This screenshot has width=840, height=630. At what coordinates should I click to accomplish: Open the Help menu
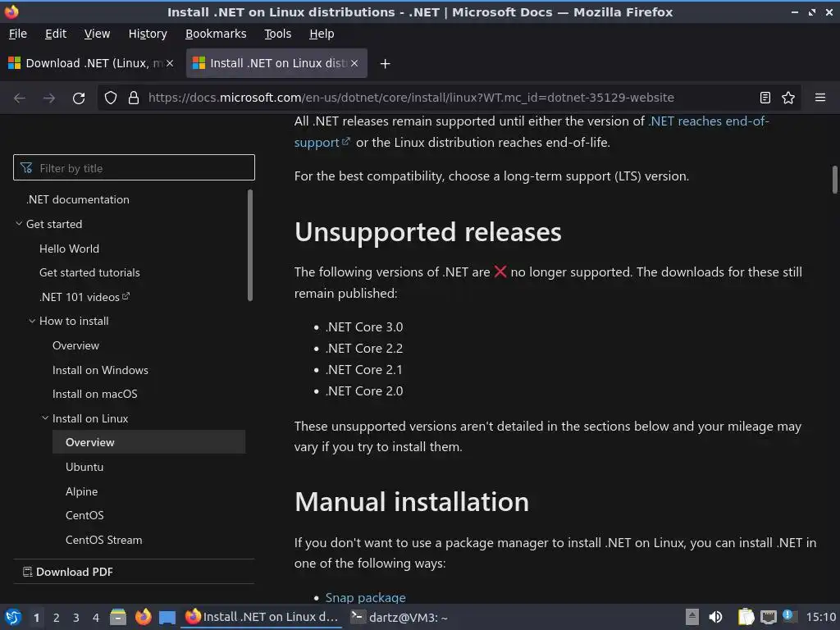322,34
